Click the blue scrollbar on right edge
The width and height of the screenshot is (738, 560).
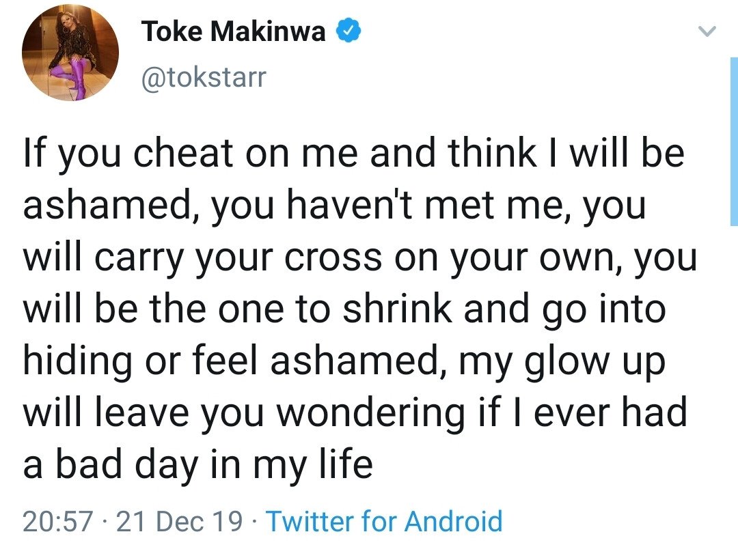[x=734, y=141]
